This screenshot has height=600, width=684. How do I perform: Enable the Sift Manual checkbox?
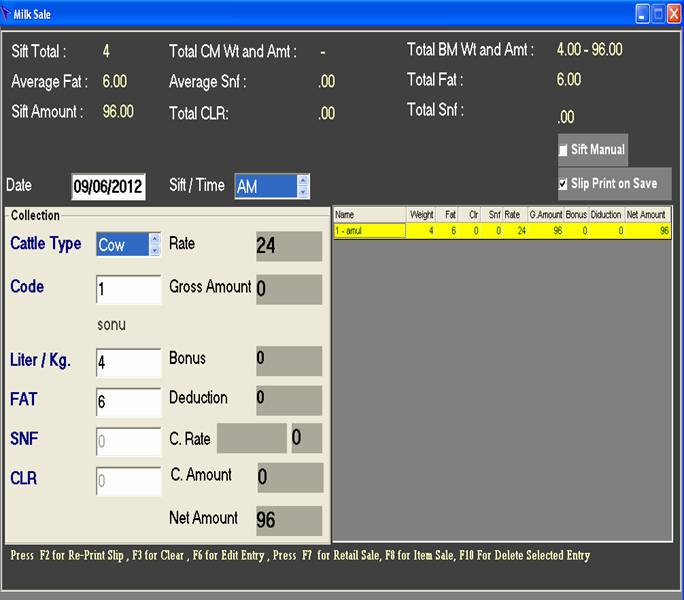pyautogui.click(x=564, y=150)
